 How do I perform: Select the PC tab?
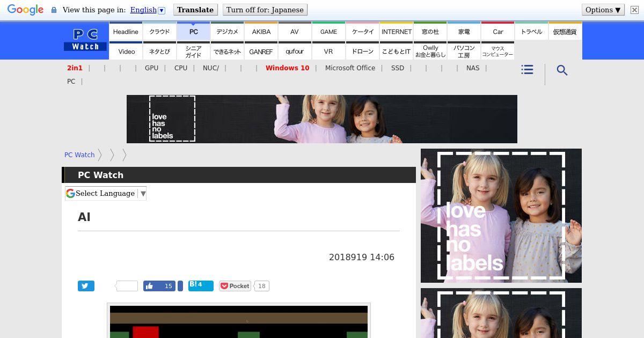[193, 32]
